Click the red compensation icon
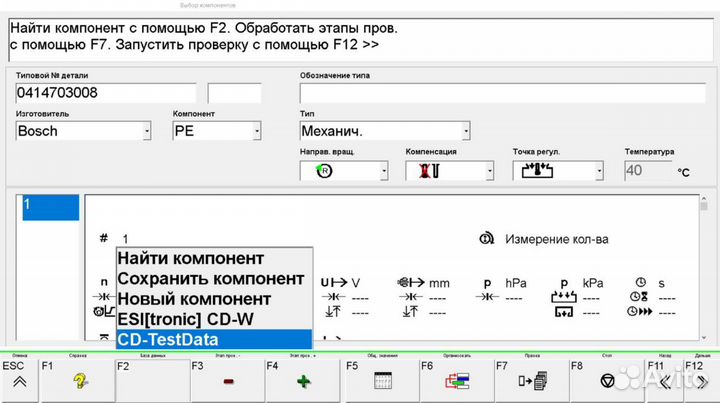720x403 pixels. [429, 171]
